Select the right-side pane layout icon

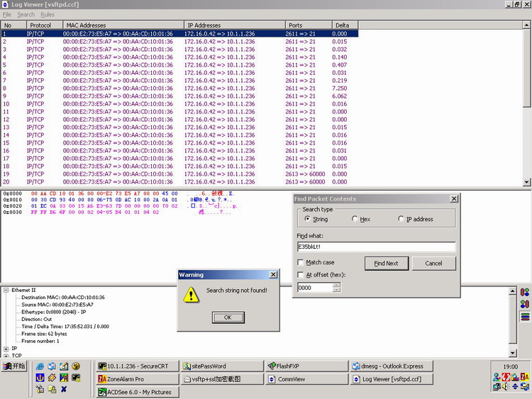coord(525,304)
